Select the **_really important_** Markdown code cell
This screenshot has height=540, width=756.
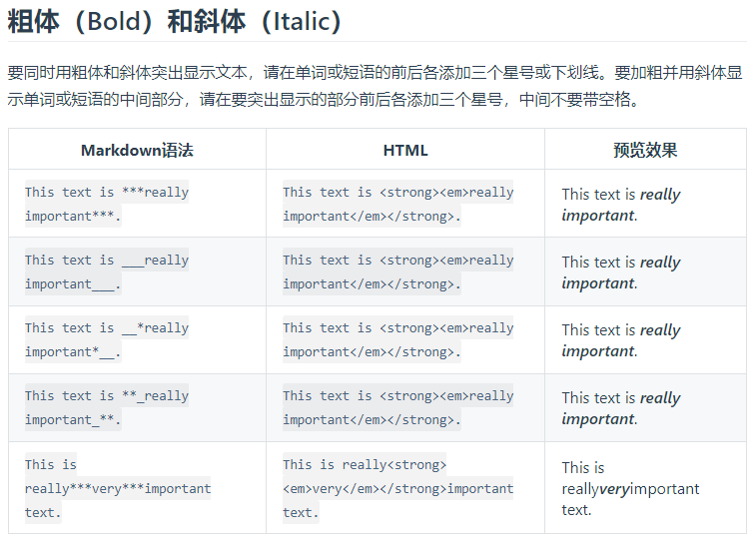point(107,407)
